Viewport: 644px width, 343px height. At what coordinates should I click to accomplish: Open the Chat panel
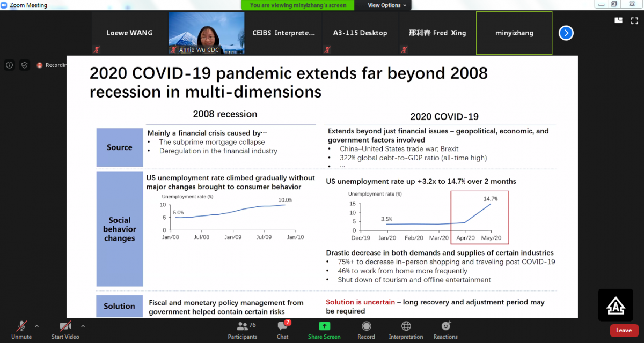tap(283, 330)
